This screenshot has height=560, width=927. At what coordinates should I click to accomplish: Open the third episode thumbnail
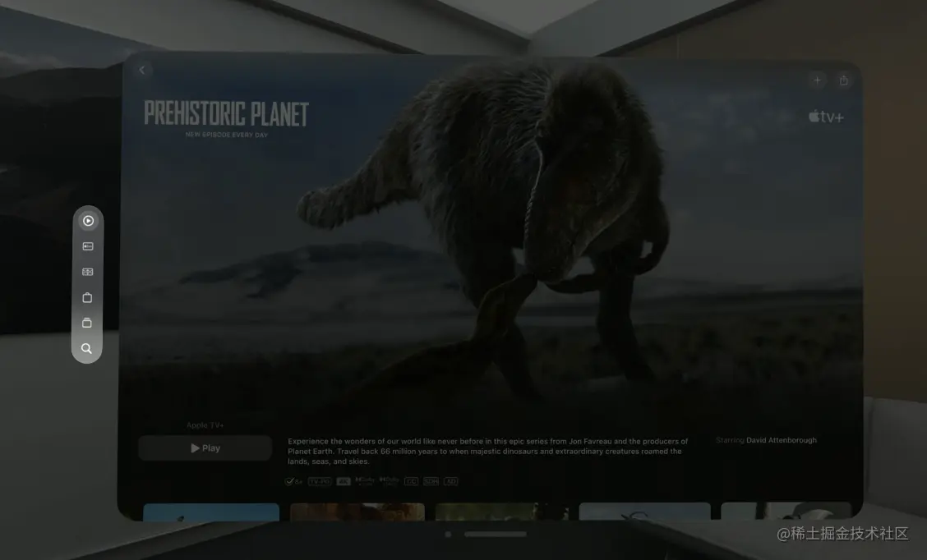(502, 512)
